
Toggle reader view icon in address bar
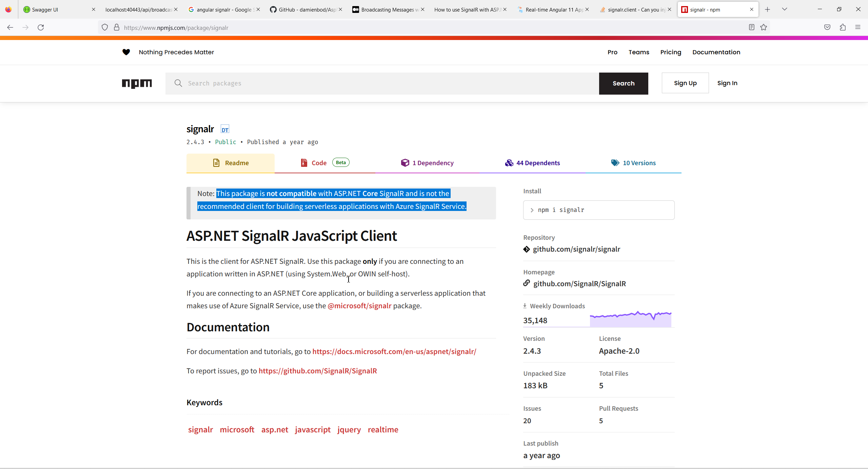(x=752, y=27)
